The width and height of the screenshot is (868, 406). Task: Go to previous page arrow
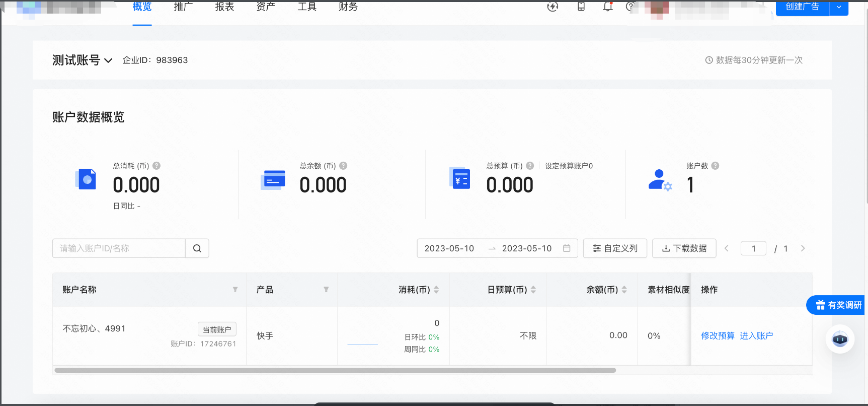coord(727,248)
